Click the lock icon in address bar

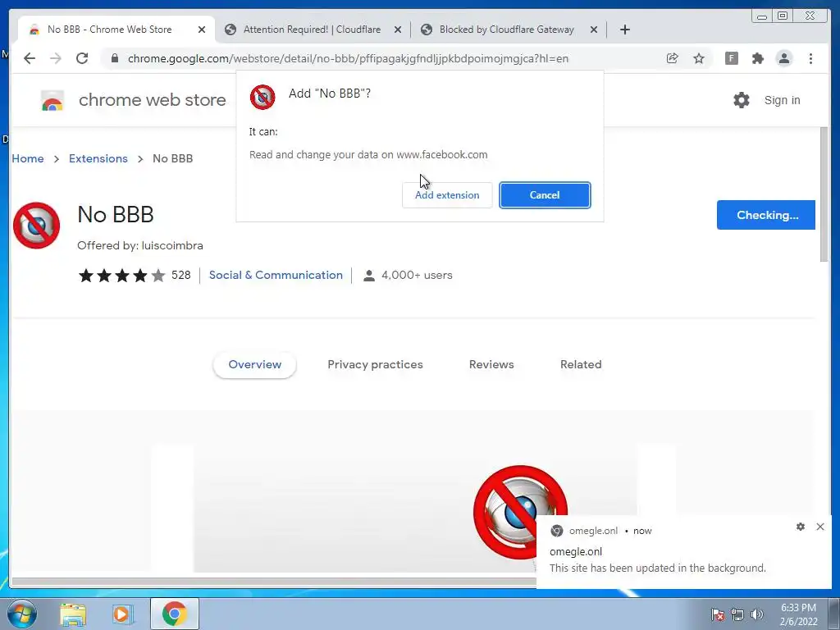coord(115,58)
